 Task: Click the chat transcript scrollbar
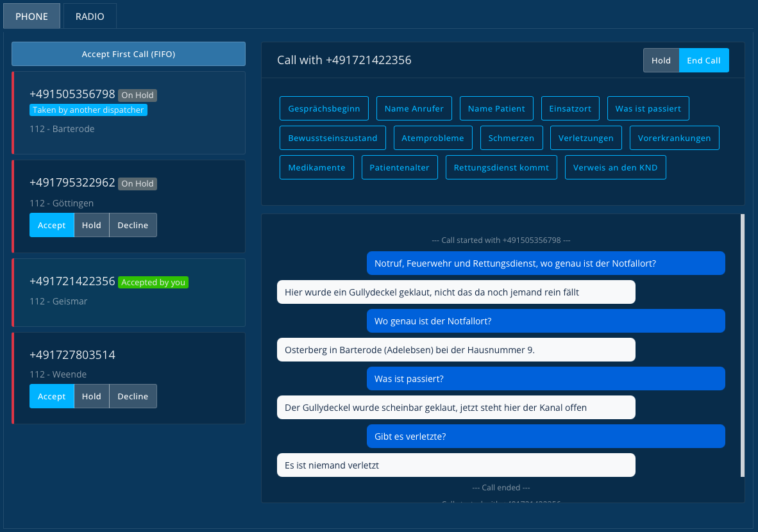tap(743, 345)
